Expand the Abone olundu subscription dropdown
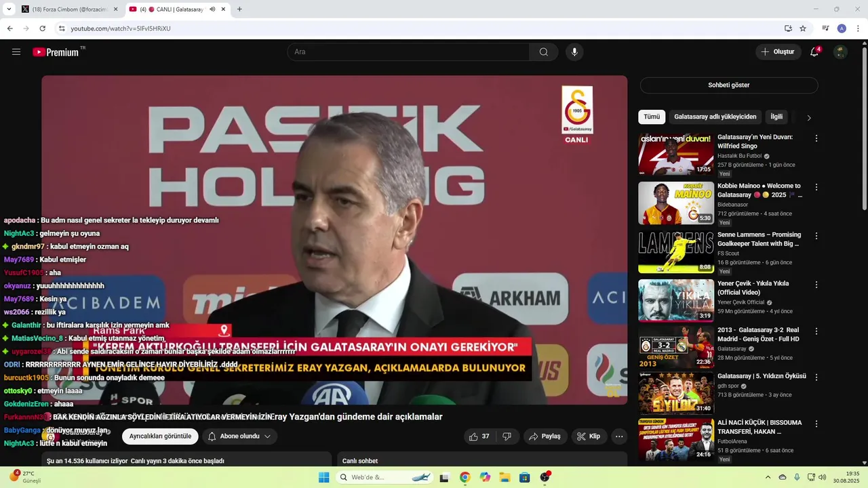Image resolution: width=868 pixels, height=488 pixels. coord(239,436)
